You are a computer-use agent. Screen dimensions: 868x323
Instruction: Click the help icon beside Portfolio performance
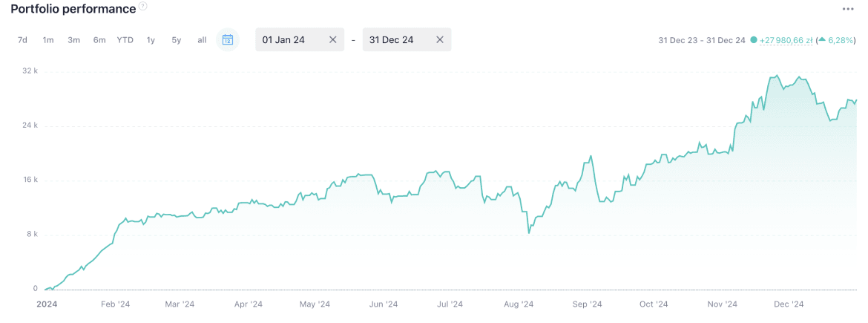coord(142,7)
